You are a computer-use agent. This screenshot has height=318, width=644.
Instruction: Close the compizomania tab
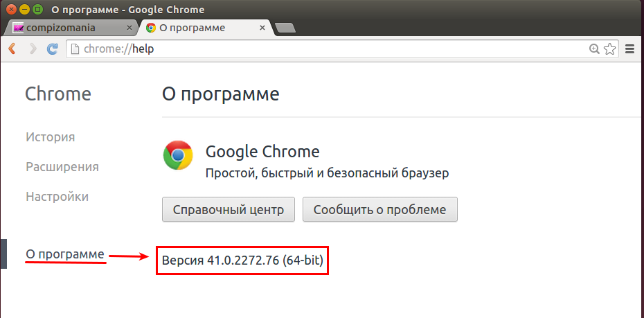[129, 28]
